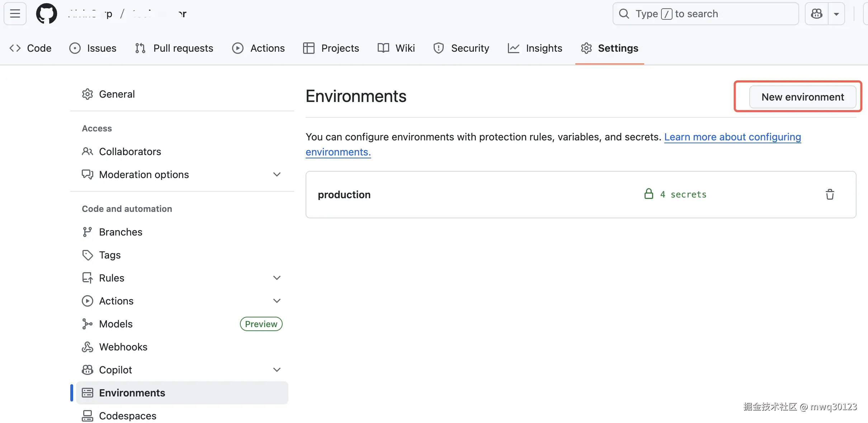Screen dimensions: 868x423
Task: Click the Settings tab gear icon
Action: (x=586, y=48)
